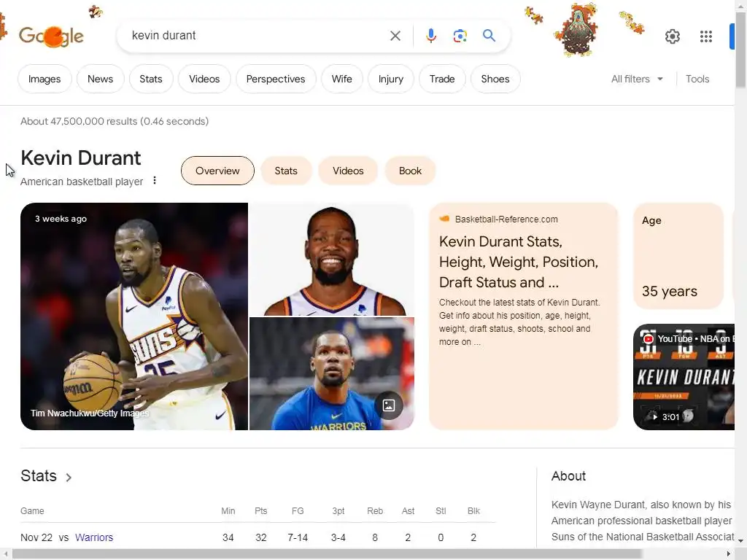Open three-dot menu beside American basketball player
This screenshot has width=747, height=560.
coord(155,181)
